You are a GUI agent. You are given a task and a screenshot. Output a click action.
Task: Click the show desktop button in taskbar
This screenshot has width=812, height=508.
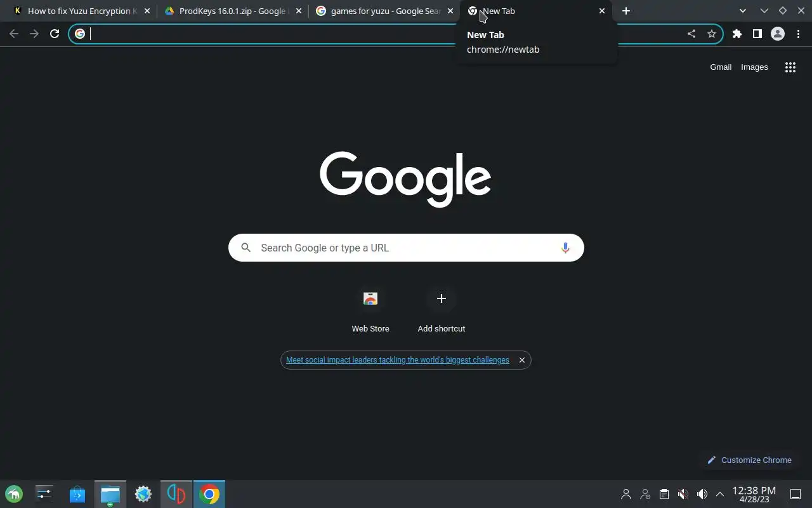tap(796, 494)
